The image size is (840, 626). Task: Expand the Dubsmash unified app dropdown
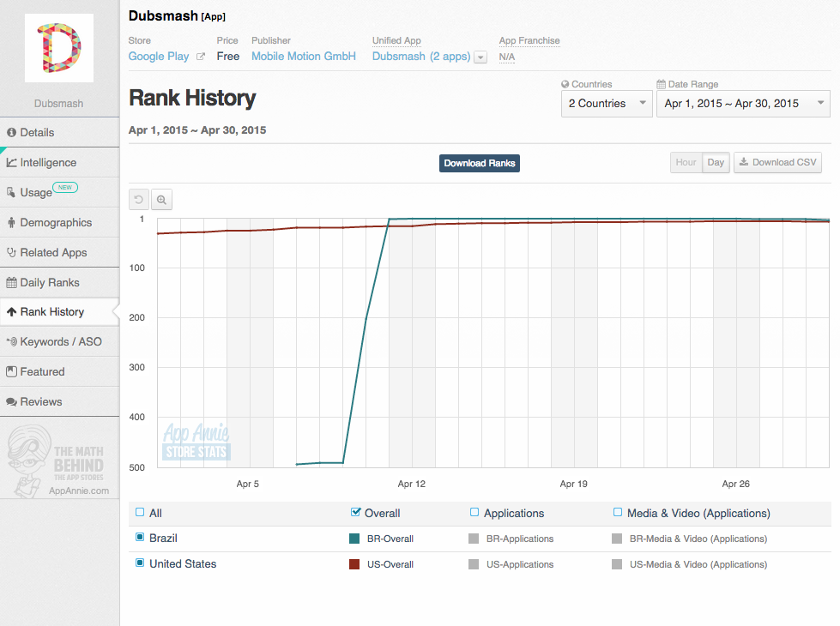(480, 56)
